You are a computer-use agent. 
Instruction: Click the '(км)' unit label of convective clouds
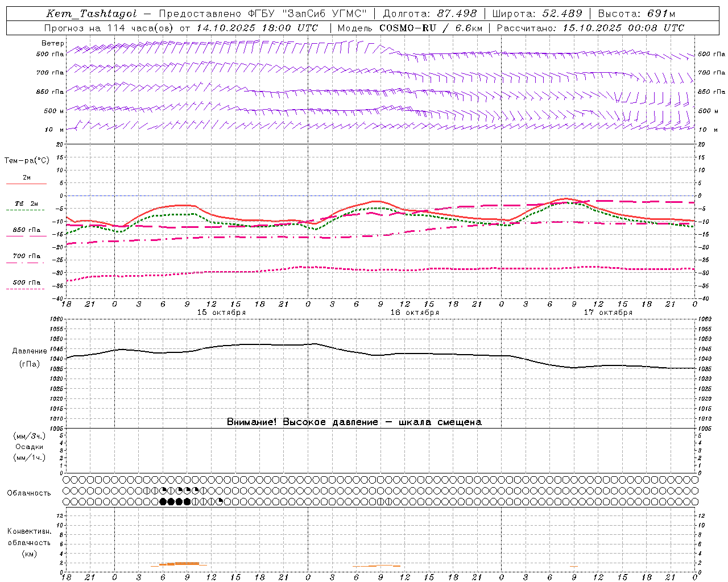point(29,554)
